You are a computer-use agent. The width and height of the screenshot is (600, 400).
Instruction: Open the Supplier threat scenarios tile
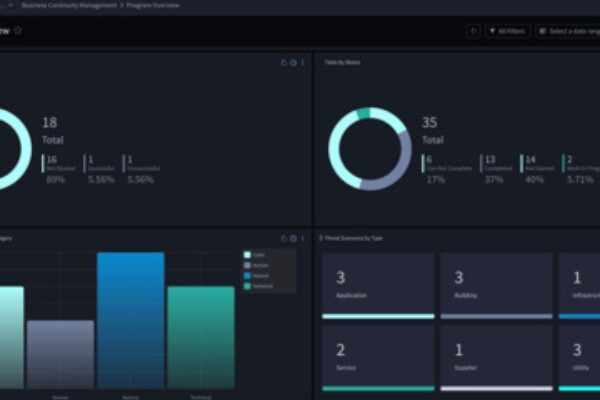point(497,357)
